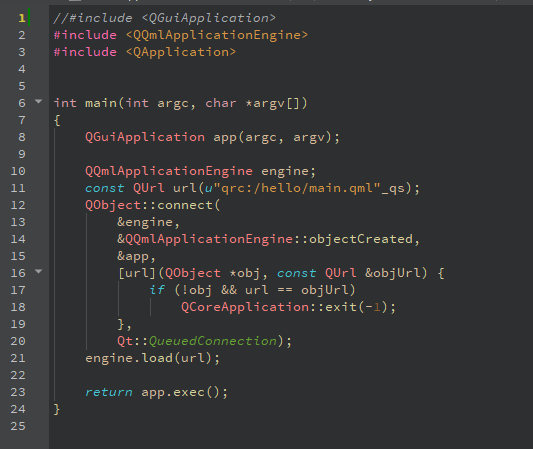The height and width of the screenshot is (449, 533).
Task: Click 'QObject::connect(' on line 12
Action: pos(153,205)
